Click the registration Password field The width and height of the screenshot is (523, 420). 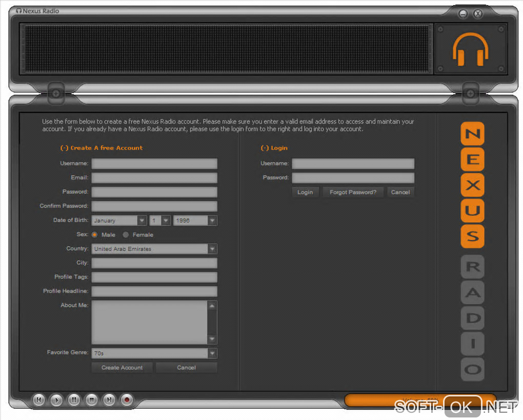click(154, 192)
